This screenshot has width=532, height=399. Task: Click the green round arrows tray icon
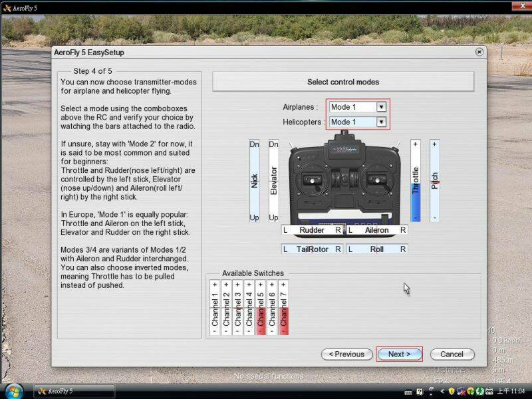point(479,391)
